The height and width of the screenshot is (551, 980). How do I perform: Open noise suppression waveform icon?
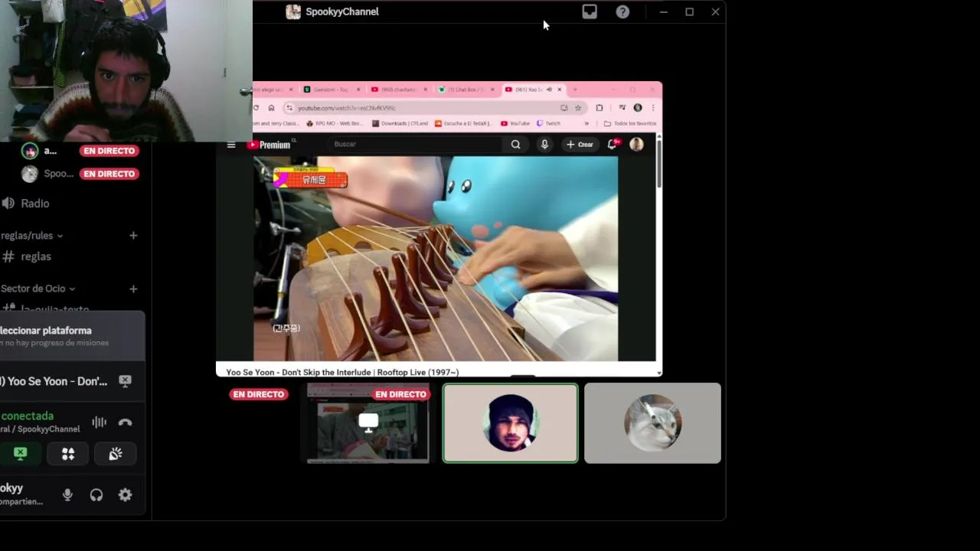[99, 422]
